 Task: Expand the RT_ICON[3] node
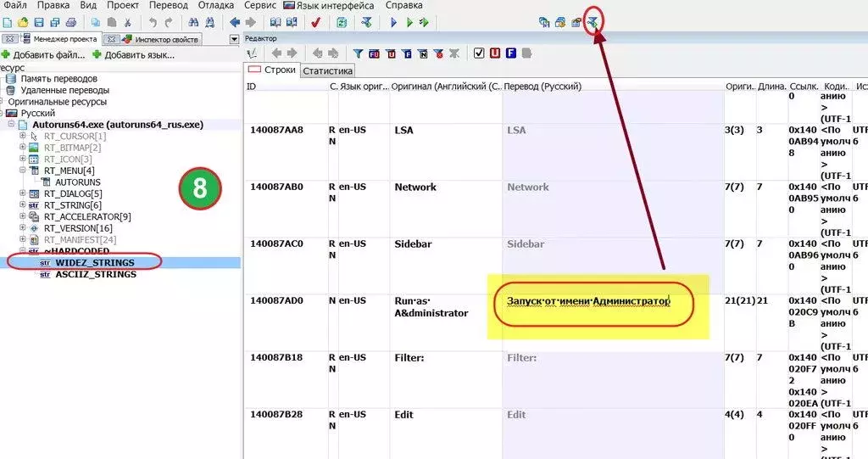click(x=23, y=160)
